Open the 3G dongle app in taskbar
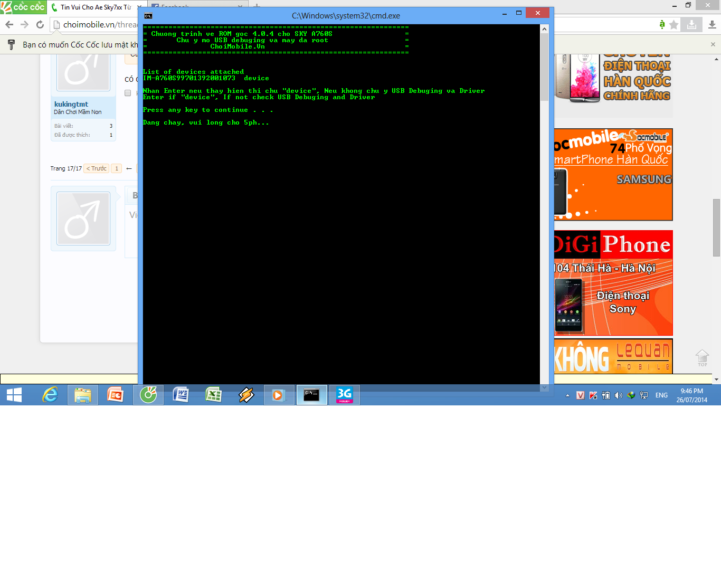 click(x=344, y=395)
